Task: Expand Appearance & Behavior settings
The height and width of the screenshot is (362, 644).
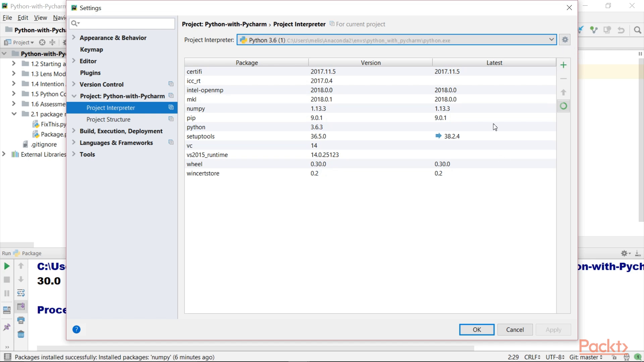Action: (x=74, y=37)
